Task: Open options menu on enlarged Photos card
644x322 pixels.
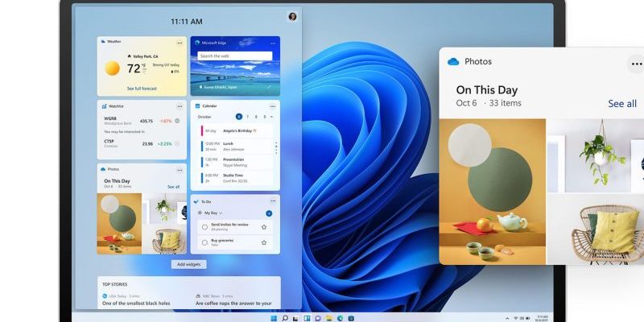Action: click(636, 64)
